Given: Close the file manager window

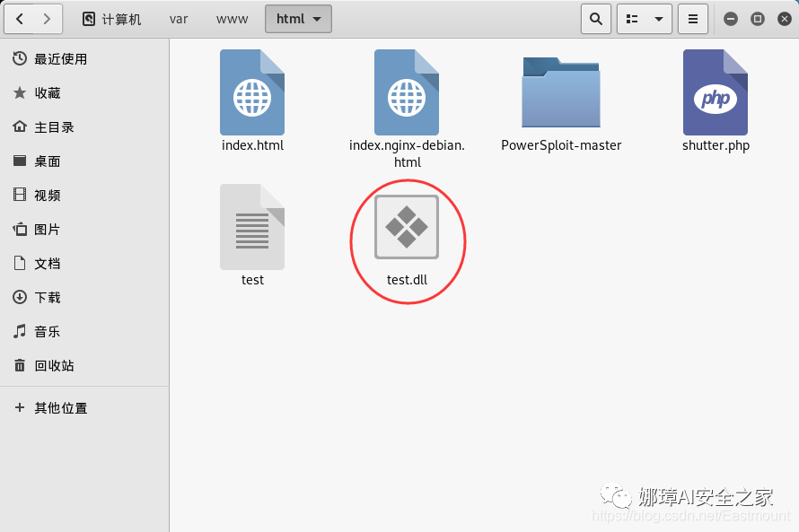Looking at the screenshot, I should 785,20.
